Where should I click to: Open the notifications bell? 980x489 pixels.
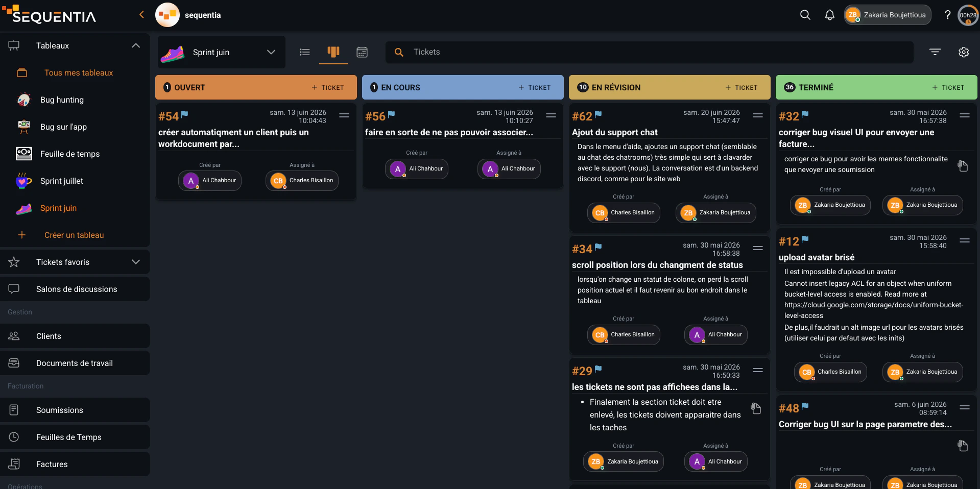coord(830,15)
